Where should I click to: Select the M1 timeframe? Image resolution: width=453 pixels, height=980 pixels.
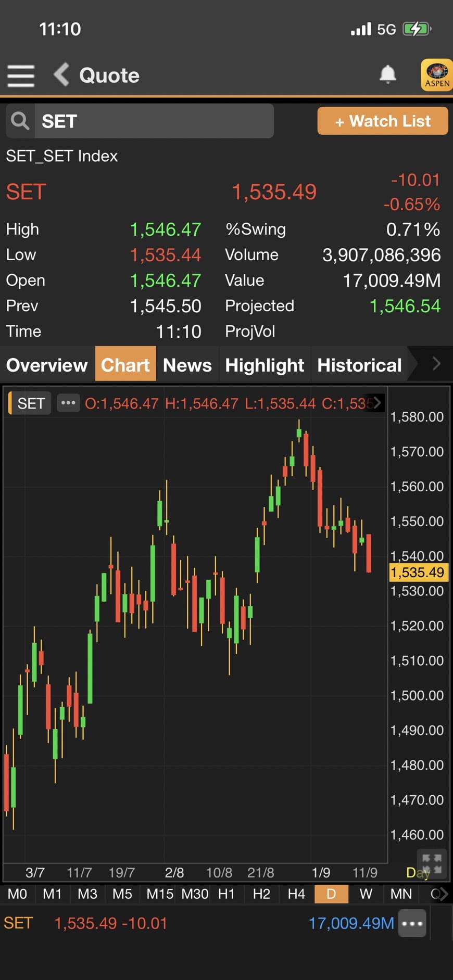(52, 894)
